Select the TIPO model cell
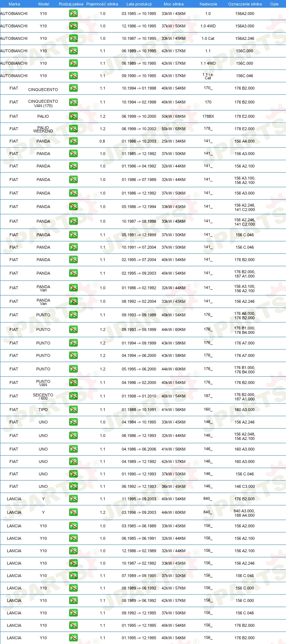This screenshot has height=644, width=286. (43, 410)
